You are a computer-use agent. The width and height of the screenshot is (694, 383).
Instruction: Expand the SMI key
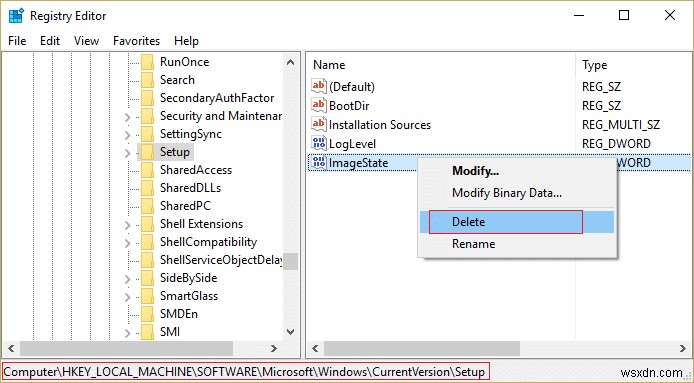click(x=127, y=333)
